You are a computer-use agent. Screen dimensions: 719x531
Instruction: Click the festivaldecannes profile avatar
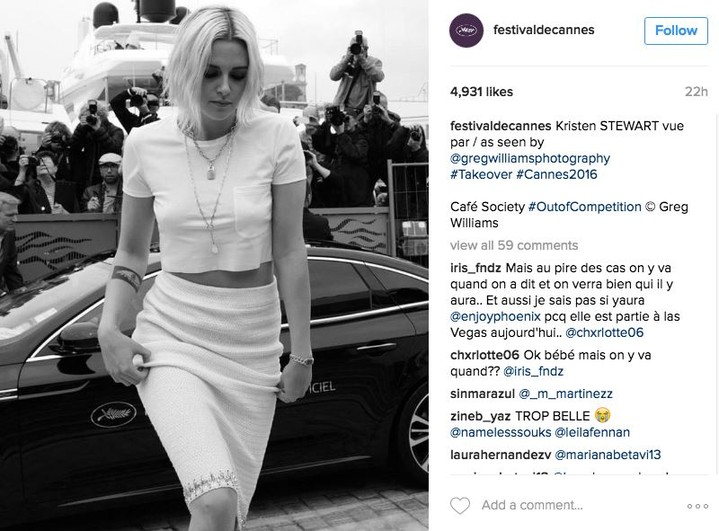[466, 31]
